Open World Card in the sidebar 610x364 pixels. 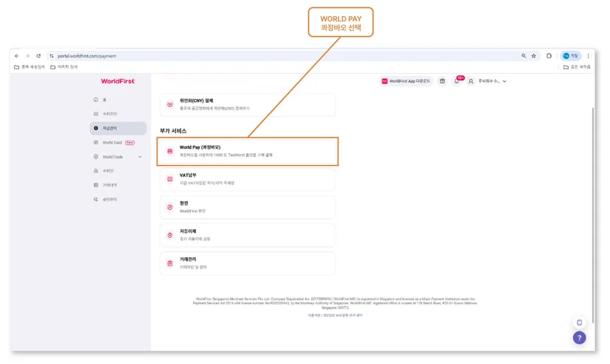coord(112,142)
